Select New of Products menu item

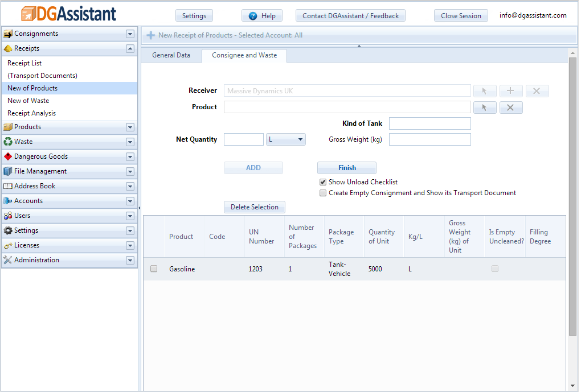click(69, 88)
